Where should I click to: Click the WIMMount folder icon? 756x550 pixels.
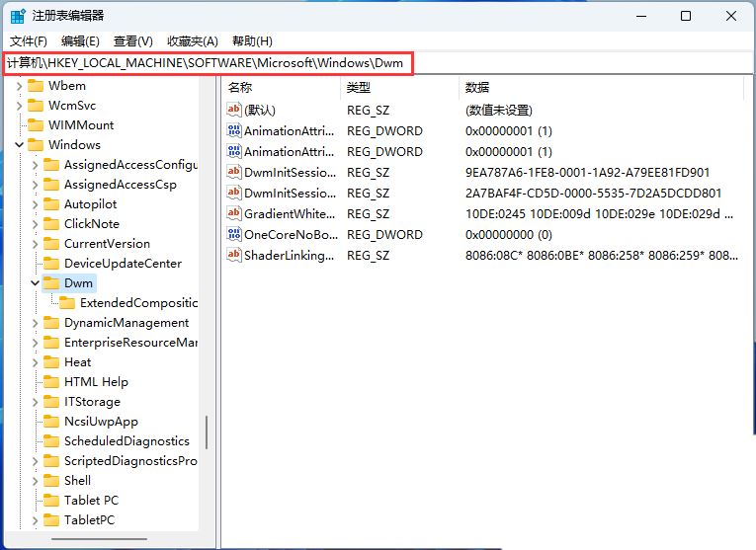36,125
